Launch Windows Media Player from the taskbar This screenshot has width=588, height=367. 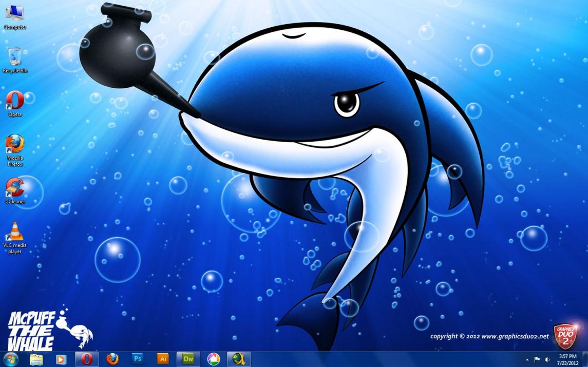click(x=61, y=359)
